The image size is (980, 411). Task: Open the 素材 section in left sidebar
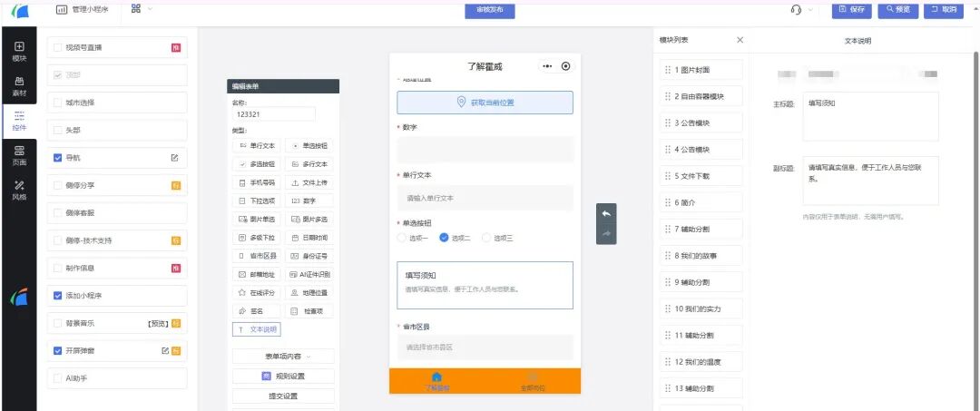19,85
